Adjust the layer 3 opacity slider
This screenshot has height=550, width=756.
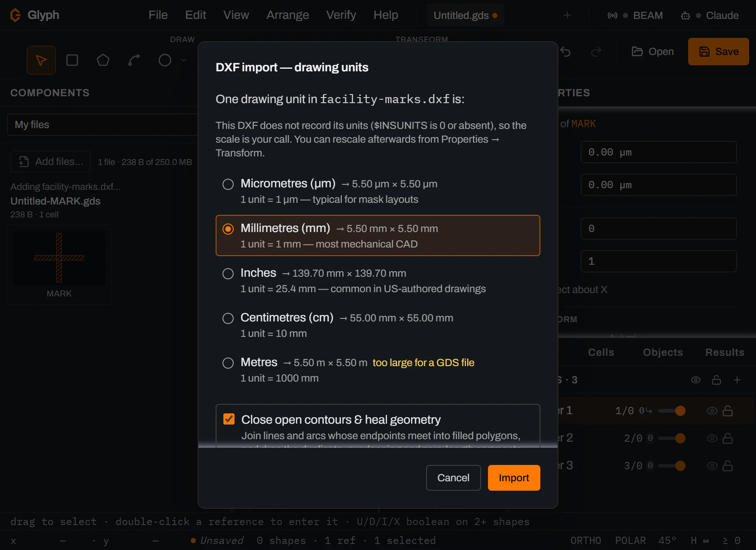pyautogui.click(x=672, y=466)
